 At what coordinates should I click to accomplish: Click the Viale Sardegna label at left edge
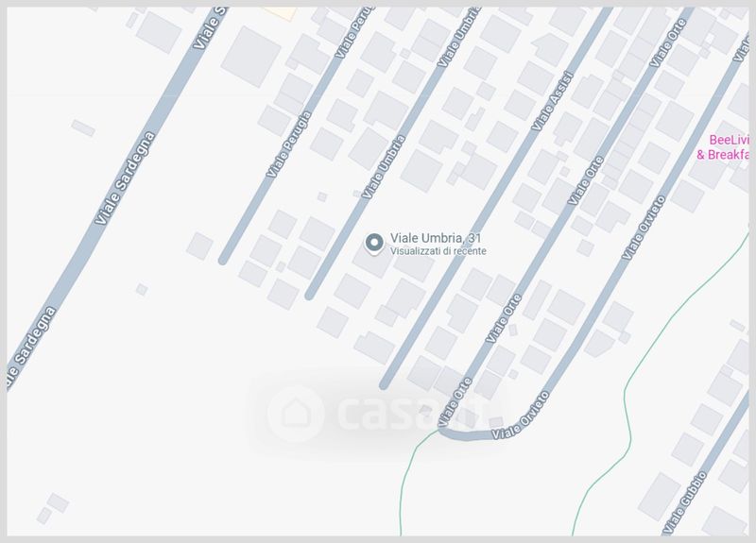[x=30, y=347]
